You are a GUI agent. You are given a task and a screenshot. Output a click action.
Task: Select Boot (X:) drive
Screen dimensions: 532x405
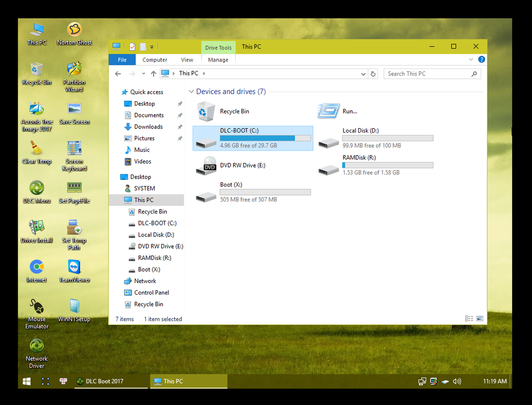(253, 192)
